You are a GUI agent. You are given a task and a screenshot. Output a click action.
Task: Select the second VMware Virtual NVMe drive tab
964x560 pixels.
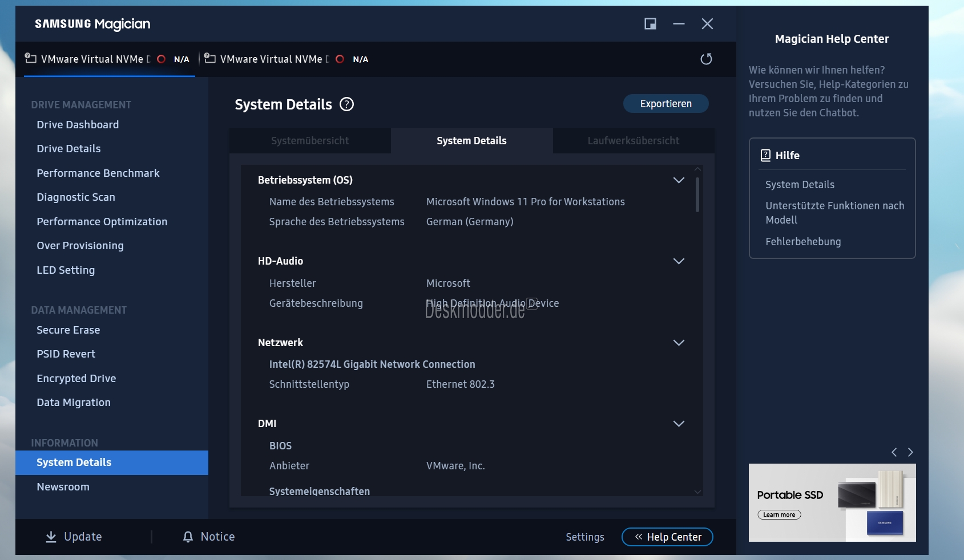point(288,59)
